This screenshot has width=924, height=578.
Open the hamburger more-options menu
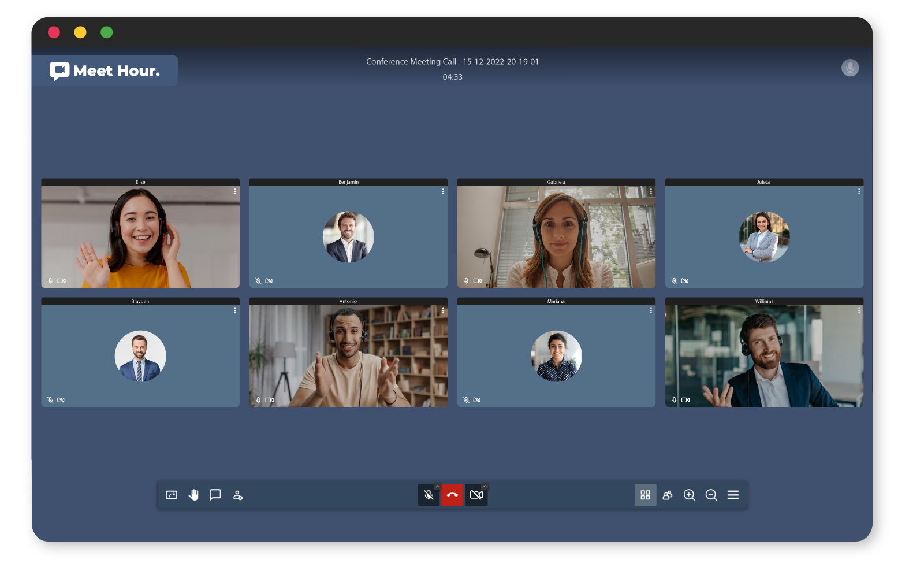733,495
